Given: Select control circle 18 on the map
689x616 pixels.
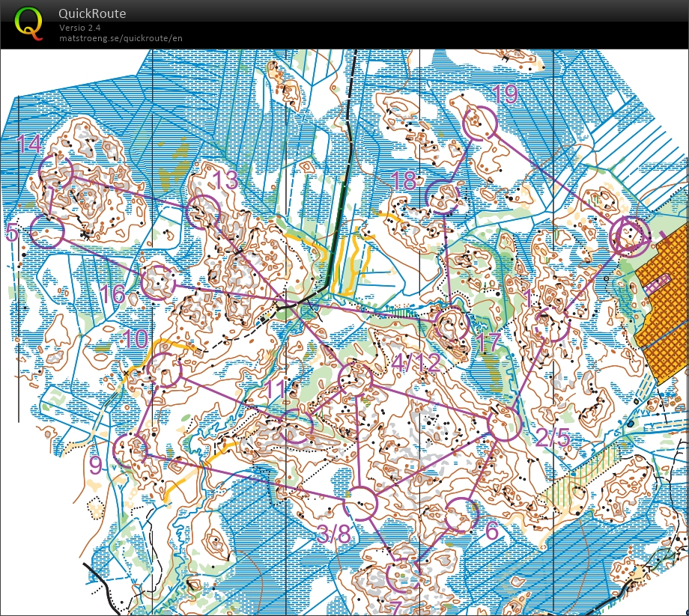Looking at the screenshot, I should pyautogui.click(x=443, y=197).
